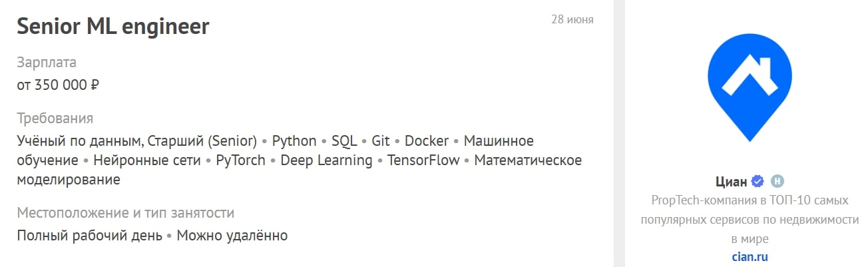The height and width of the screenshot is (267, 868).
Task: Click the grey H badge next to Циан
Action: (x=776, y=181)
